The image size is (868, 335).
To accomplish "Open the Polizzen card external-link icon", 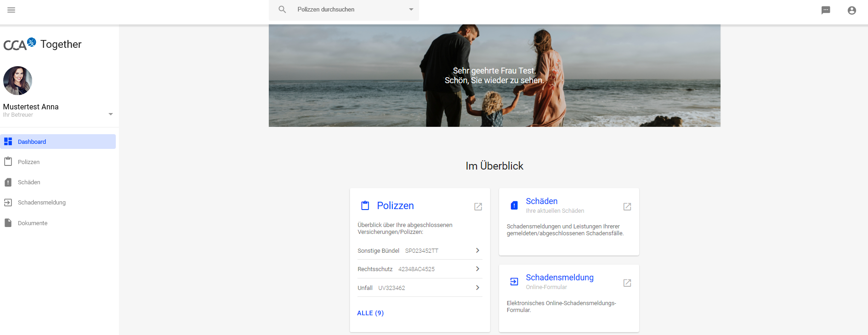I will coord(478,207).
